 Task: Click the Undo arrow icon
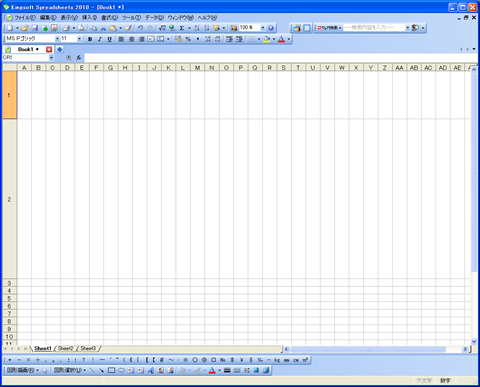140,28
